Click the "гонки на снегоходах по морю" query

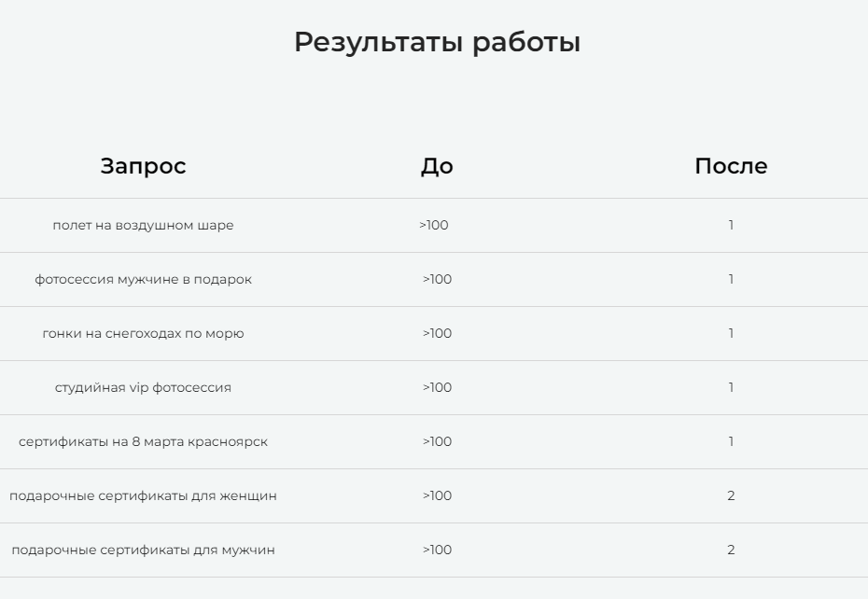(143, 333)
